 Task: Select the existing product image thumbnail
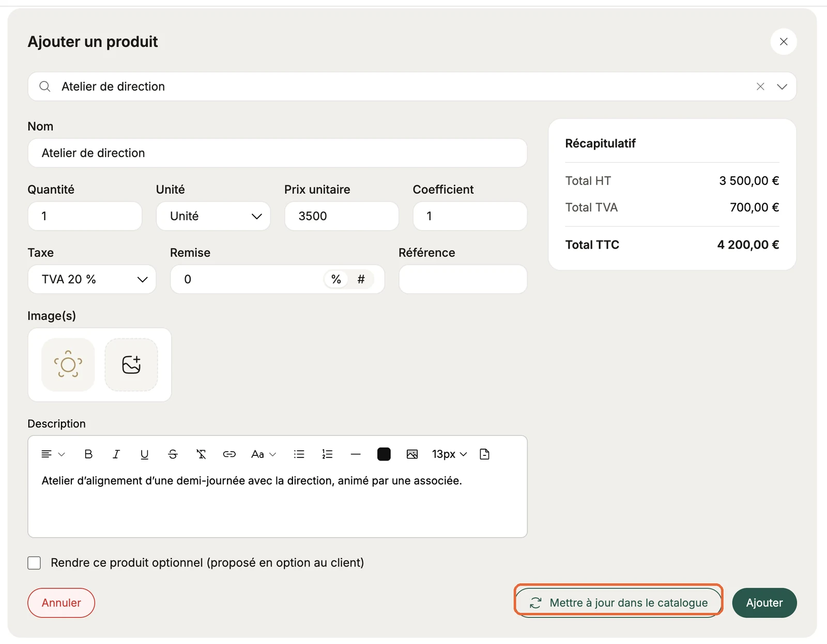[68, 365]
